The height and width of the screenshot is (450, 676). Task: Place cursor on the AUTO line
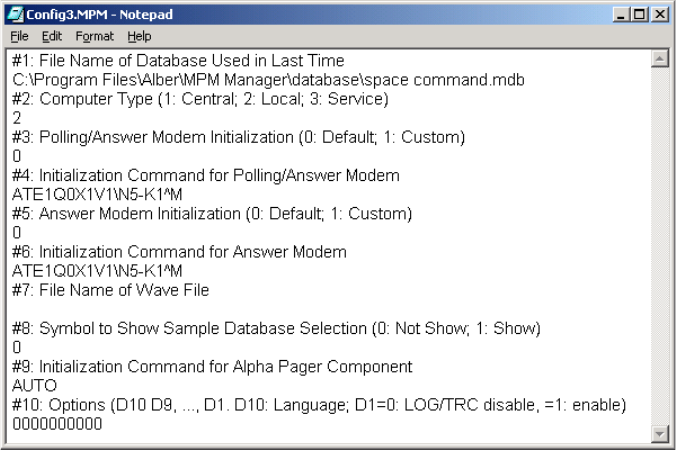click(35, 385)
